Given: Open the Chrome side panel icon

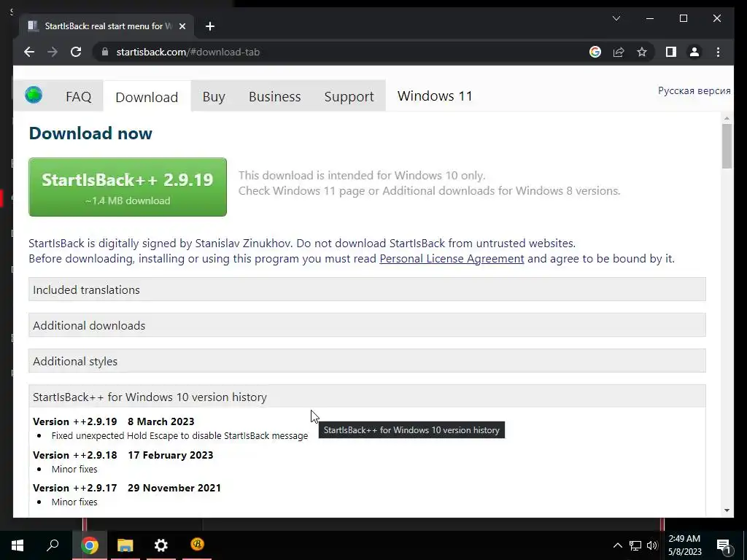Looking at the screenshot, I should (x=671, y=52).
